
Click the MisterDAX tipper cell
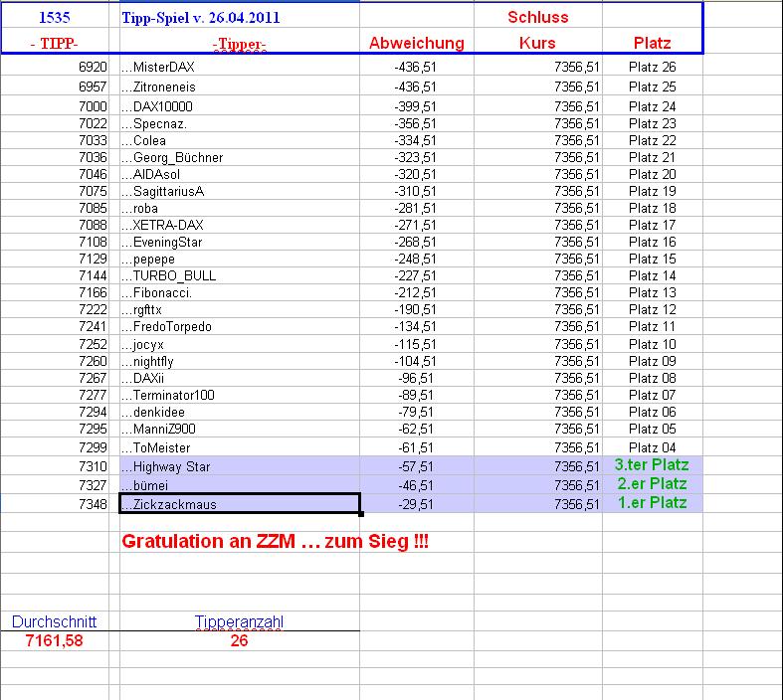(239, 67)
